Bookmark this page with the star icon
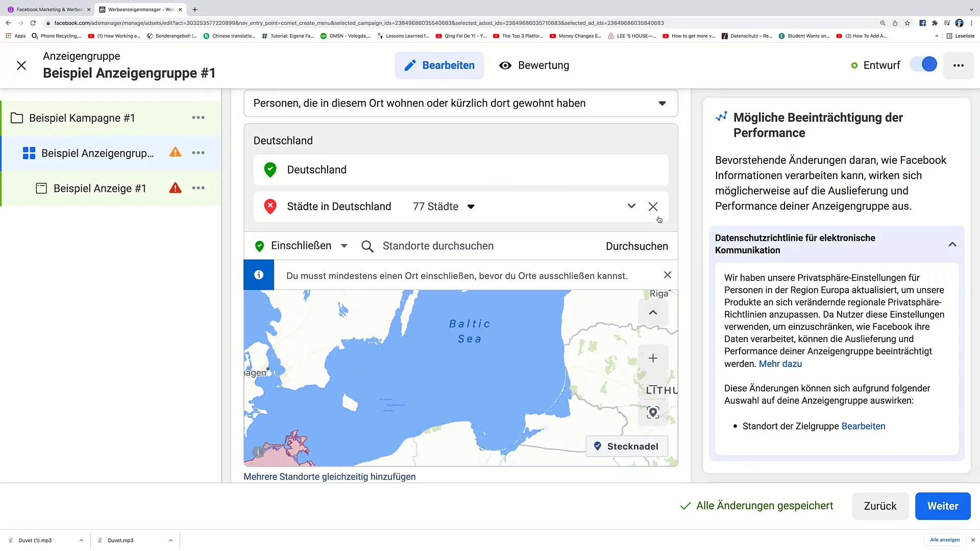Image resolution: width=980 pixels, height=551 pixels. tap(907, 23)
